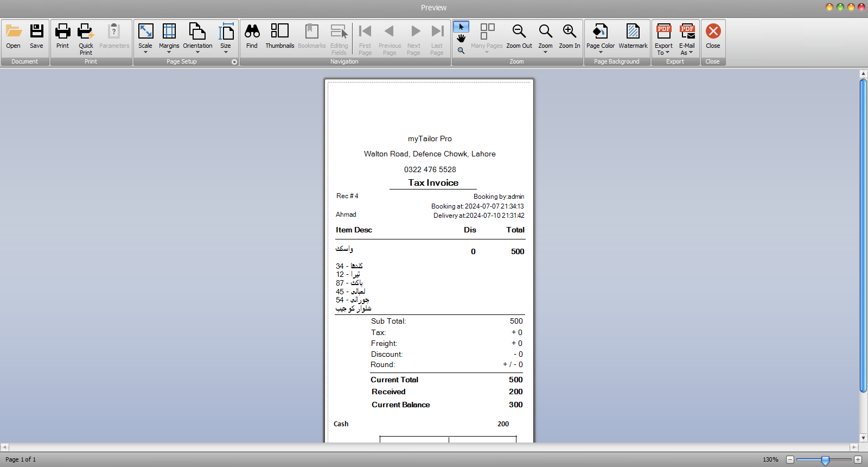Toggle the Thumbnails panel
Viewport: 868px width, 467px height.
pos(279,36)
